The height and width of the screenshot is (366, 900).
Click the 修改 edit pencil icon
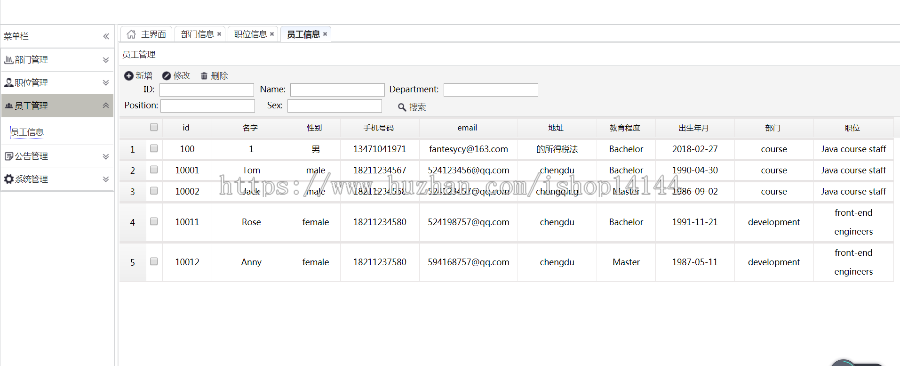[166, 76]
